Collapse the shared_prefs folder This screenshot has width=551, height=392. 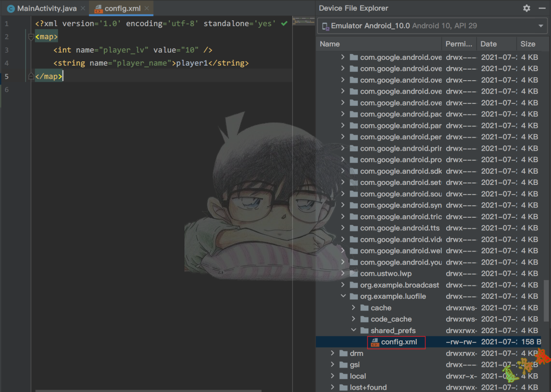click(353, 331)
